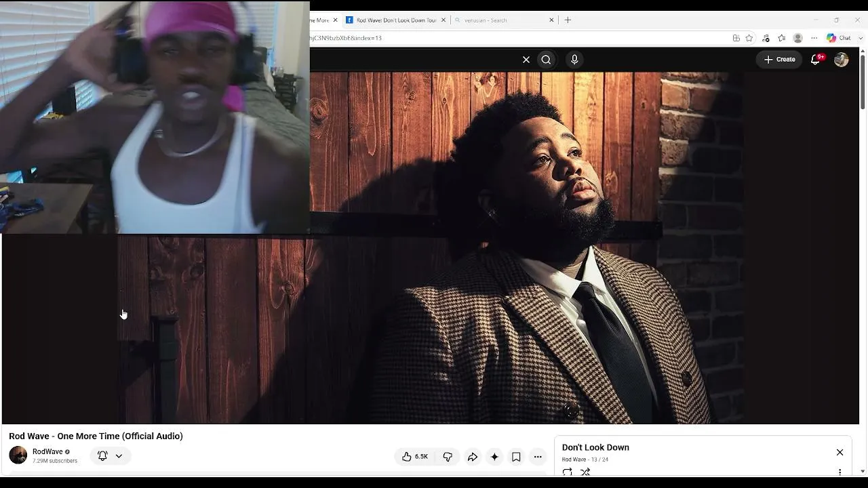This screenshot has width=868, height=488.
Task: Add this page to favorites with the star
Action: (749, 38)
